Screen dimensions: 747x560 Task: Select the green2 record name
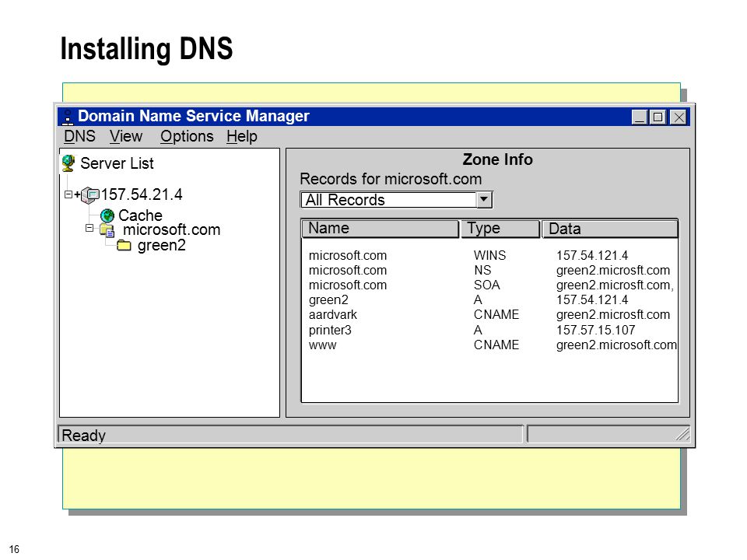pyautogui.click(x=328, y=300)
